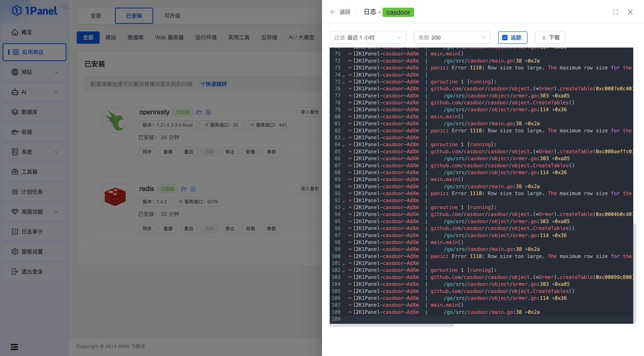644x356 pixels.
Task: Select the blue 全部 category filter
Action: [x=88, y=38]
